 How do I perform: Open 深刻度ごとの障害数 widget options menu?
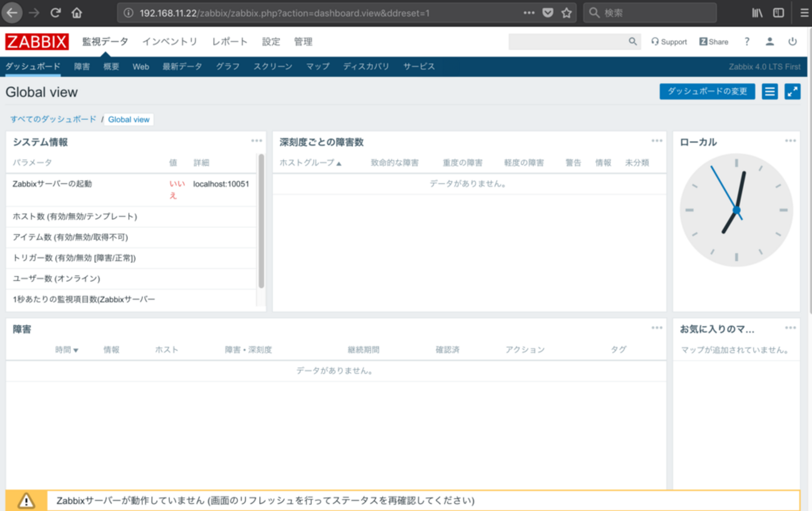tap(656, 141)
